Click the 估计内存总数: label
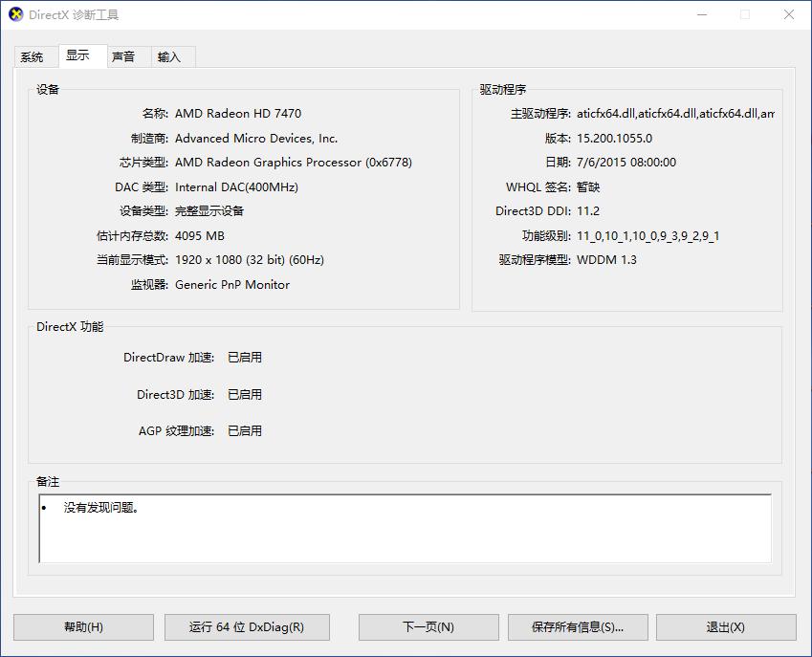Image resolution: width=812 pixels, height=657 pixels. coord(132,235)
